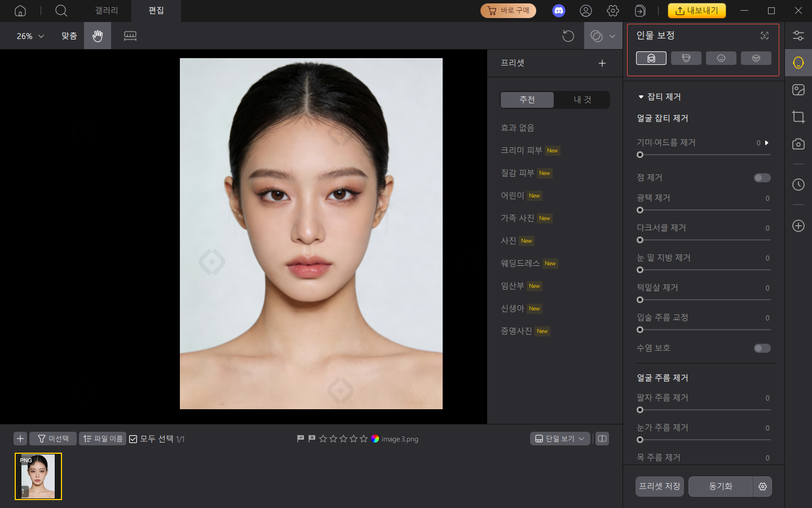Open the 단일 보기 view mode dropdown
The width and height of the screenshot is (812, 508).
559,439
